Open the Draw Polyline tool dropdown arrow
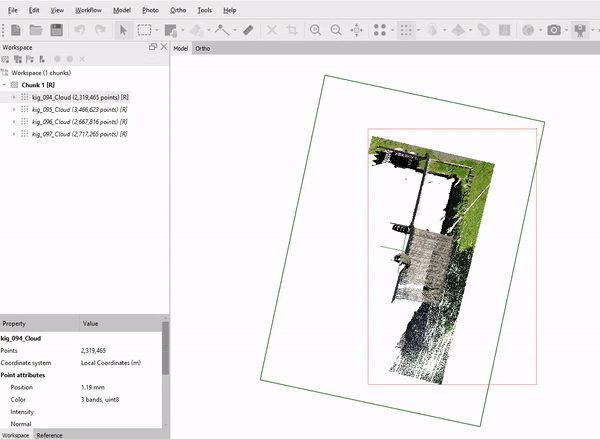This screenshot has width=600, height=439. (235, 30)
